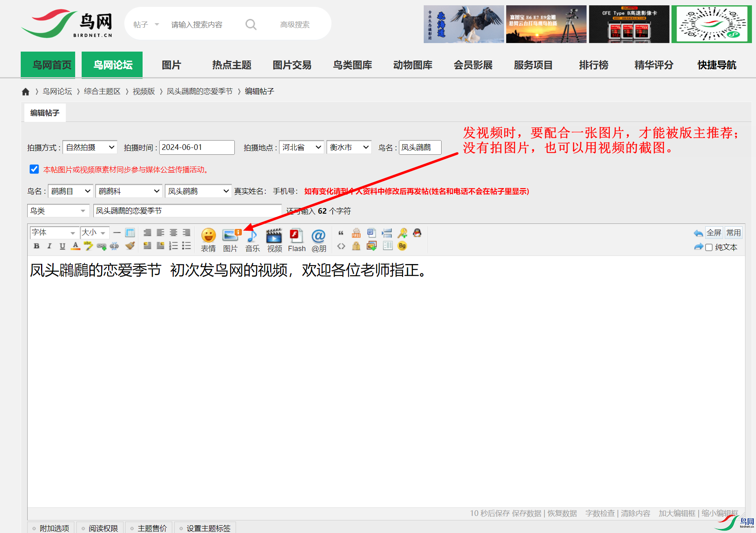Image resolution: width=756 pixels, height=533 pixels.
Task: Toggle 全屏 fullscreen editor mode
Action: 714,233
